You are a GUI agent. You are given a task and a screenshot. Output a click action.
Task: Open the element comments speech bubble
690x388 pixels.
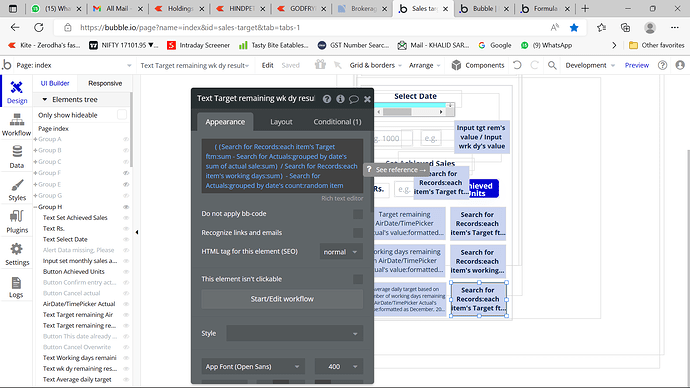[x=354, y=99]
